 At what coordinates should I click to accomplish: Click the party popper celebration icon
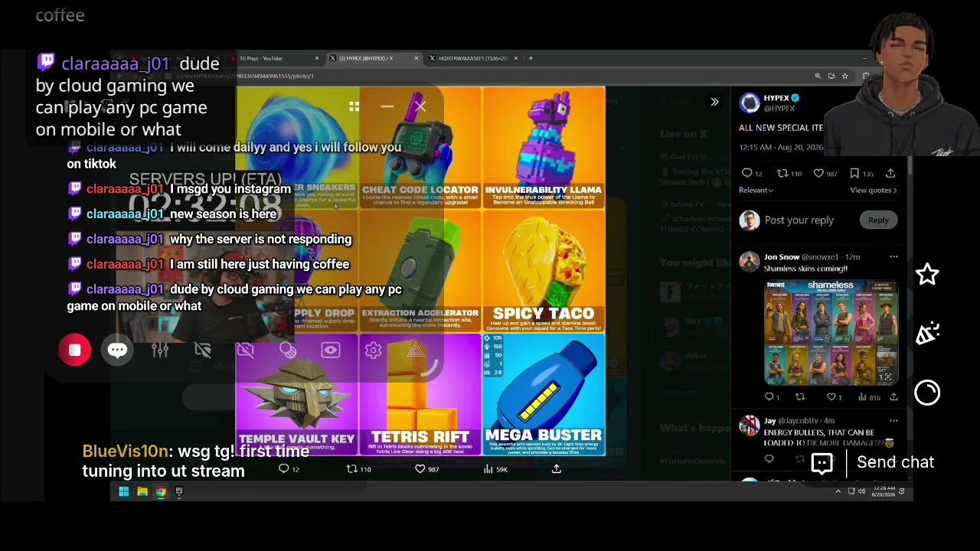click(927, 333)
